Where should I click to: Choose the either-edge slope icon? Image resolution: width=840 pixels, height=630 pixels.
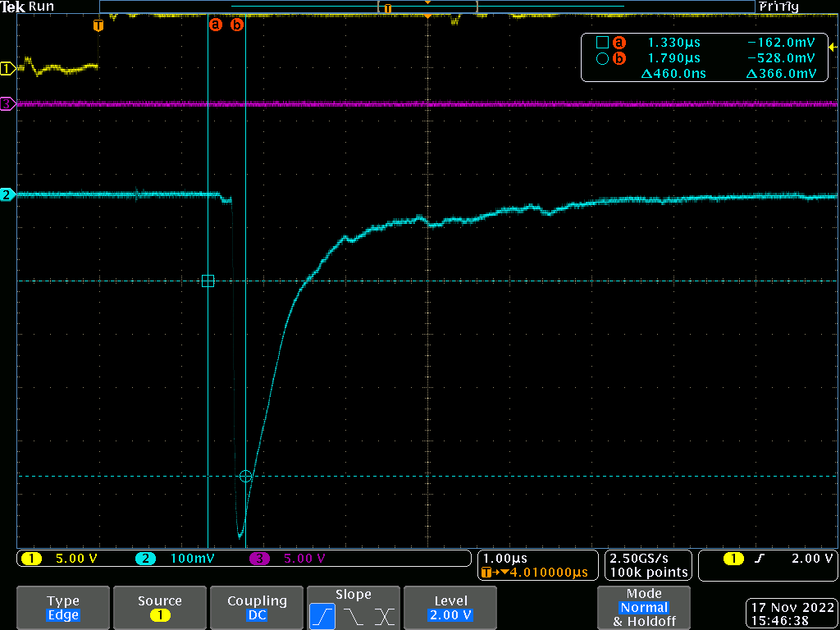(385, 614)
